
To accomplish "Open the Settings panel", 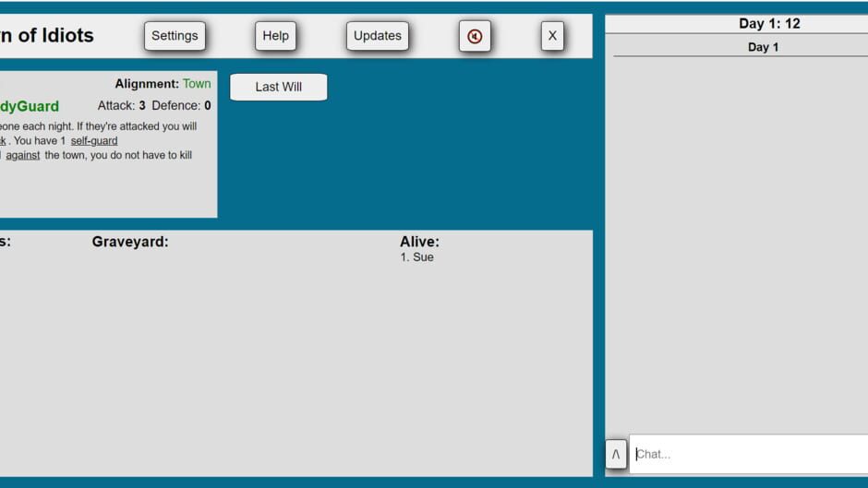I will (175, 36).
